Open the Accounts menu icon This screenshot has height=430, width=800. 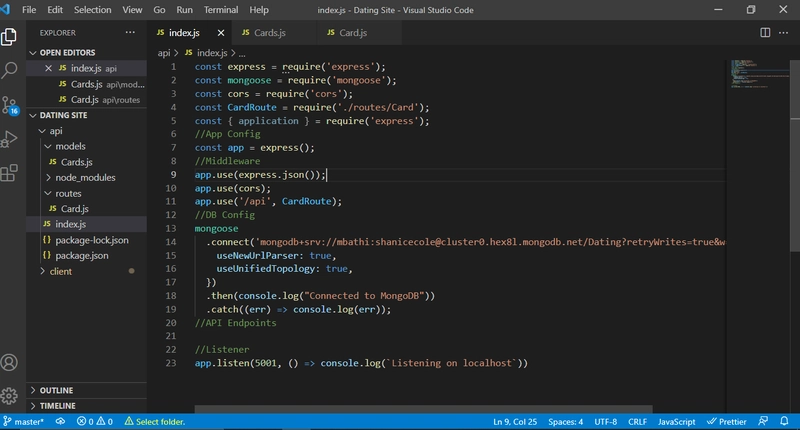point(9,363)
